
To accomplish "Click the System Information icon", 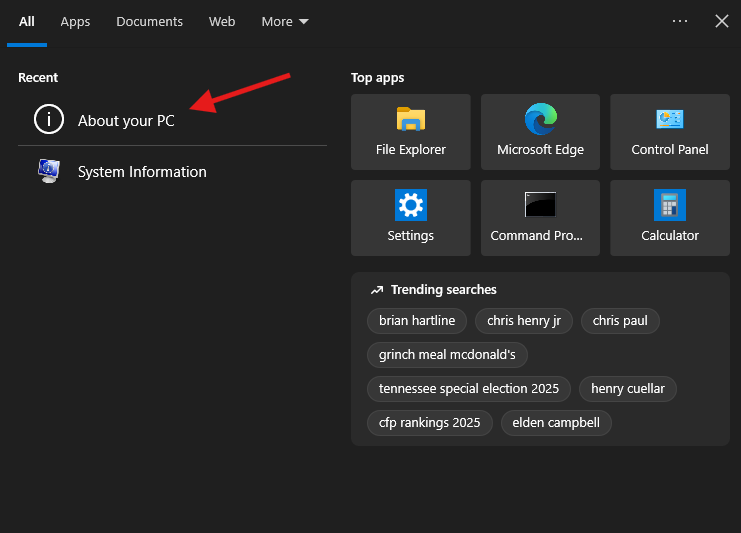I will pyautogui.click(x=48, y=171).
